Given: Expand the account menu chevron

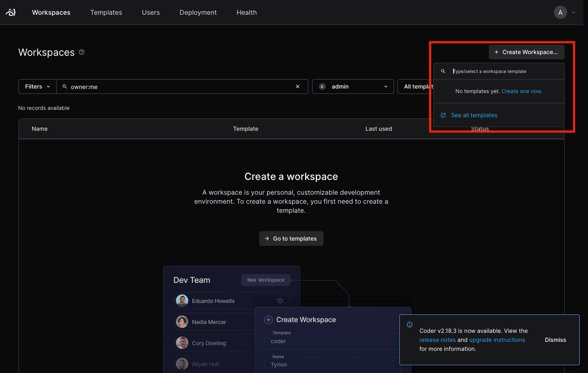Looking at the screenshot, I should [x=574, y=12].
